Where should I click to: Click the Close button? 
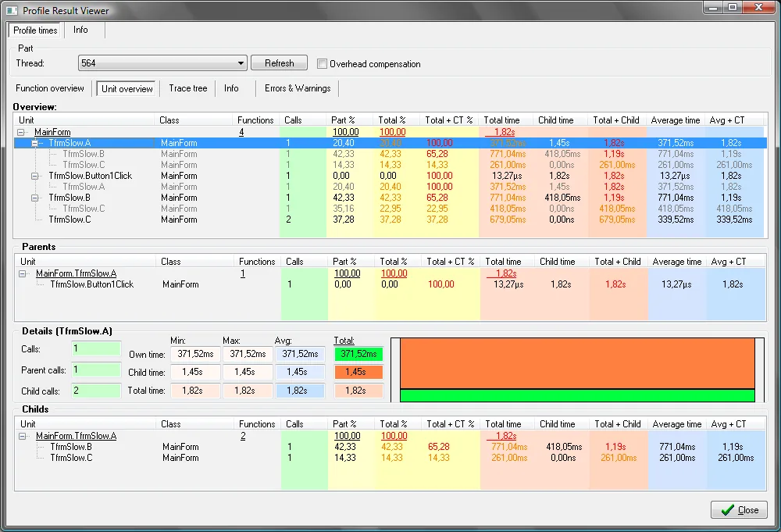(739, 510)
